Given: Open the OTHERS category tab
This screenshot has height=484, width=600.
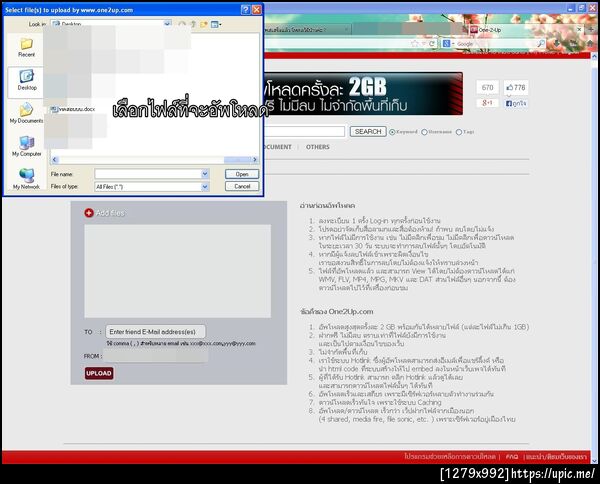Looking at the screenshot, I should (318, 147).
